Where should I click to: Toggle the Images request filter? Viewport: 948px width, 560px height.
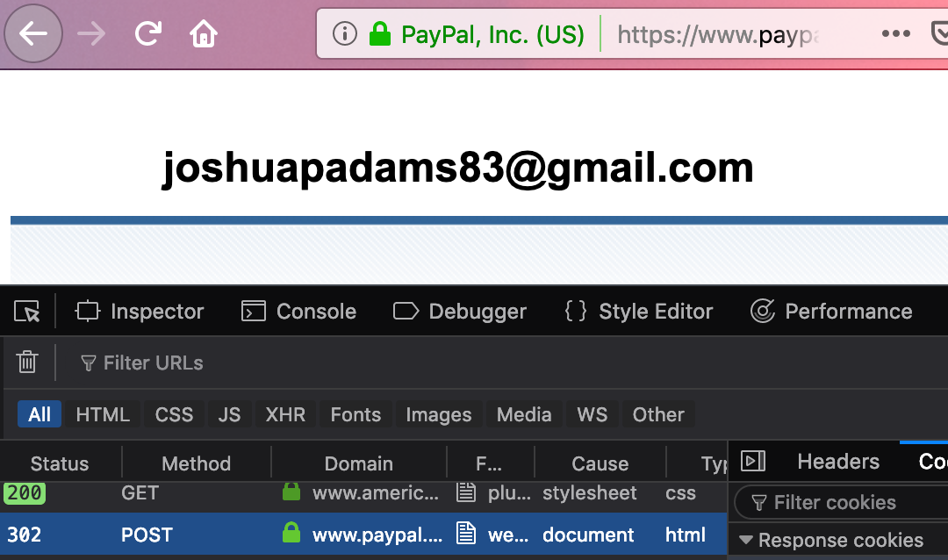point(438,414)
